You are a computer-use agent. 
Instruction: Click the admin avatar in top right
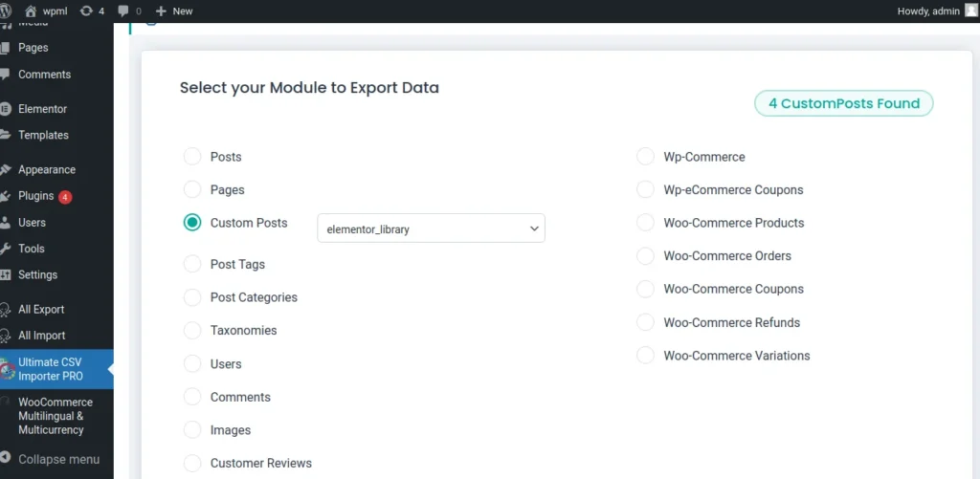(x=971, y=11)
